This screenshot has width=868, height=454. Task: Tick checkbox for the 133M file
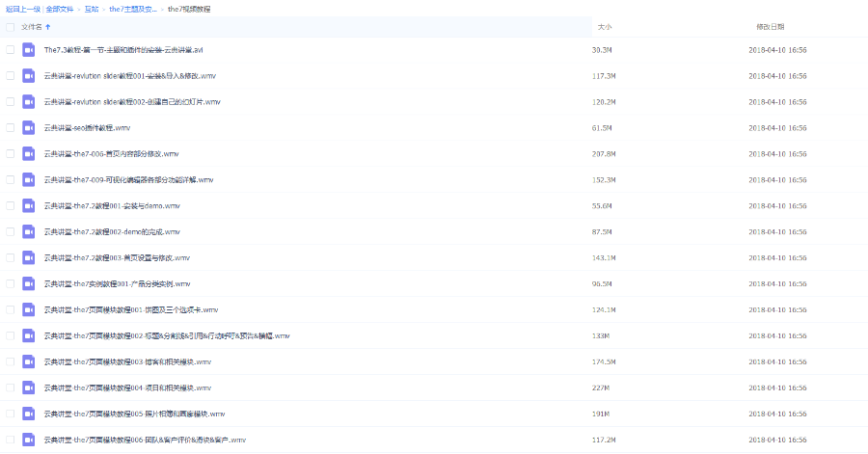pyautogui.click(x=10, y=335)
